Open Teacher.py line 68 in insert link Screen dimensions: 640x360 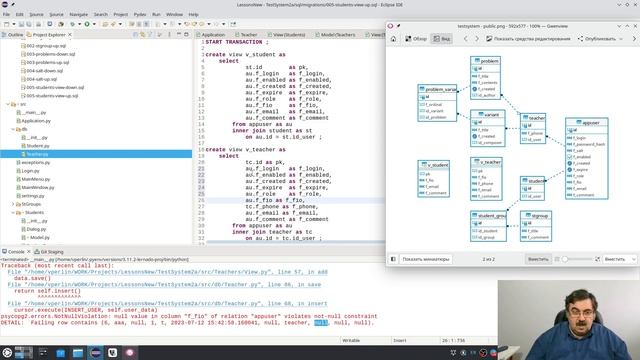click(x=167, y=304)
